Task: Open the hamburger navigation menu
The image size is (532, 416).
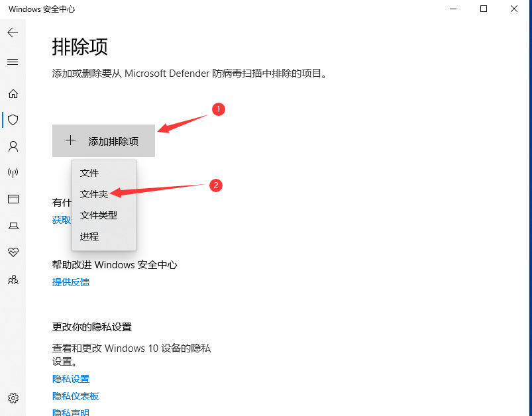Action: [x=13, y=62]
